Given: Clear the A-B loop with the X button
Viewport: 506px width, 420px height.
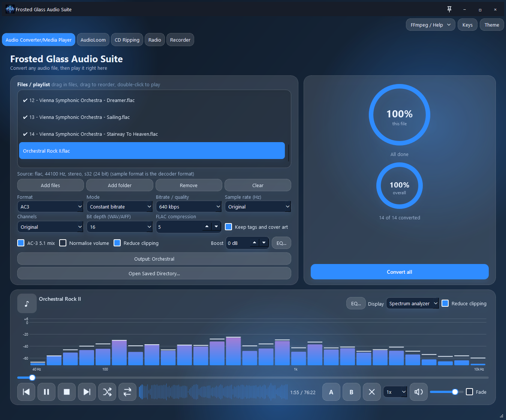Looking at the screenshot, I should pyautogui.click(x=371, y=392).
